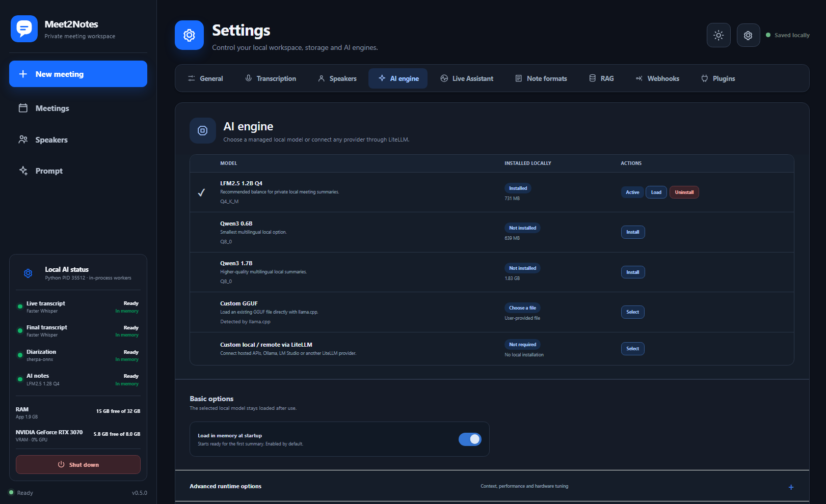This screenshot has height=504, width=826.
Task: Open Prompt in the sidebar
Action: point(78,171)
